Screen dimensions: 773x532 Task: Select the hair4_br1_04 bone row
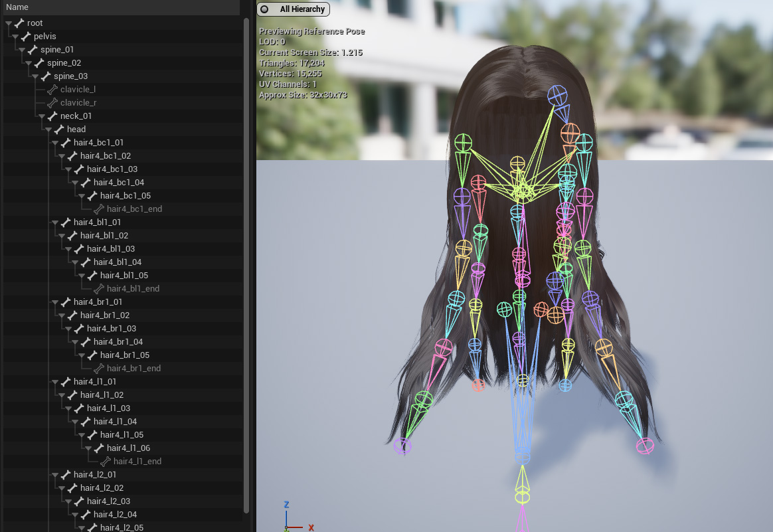122,341
